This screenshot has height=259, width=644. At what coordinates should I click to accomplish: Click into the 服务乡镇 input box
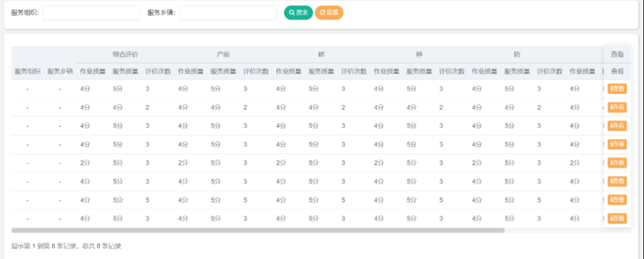coord(228,13)
